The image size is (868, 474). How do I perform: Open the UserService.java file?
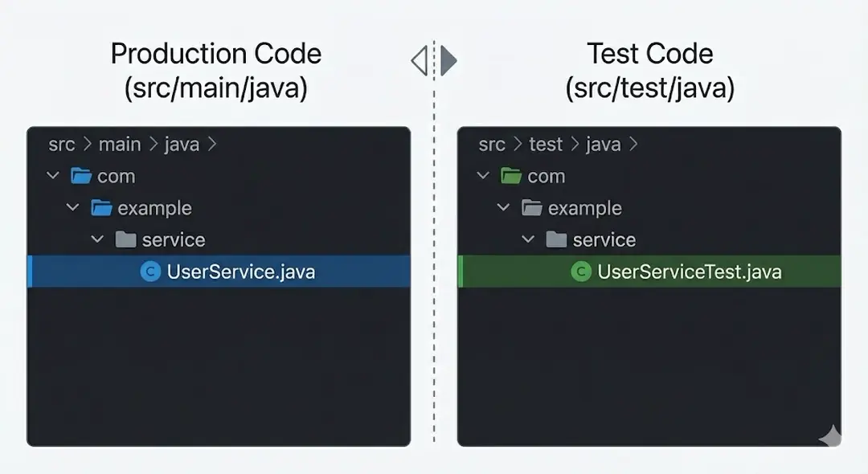click(240, 272)
